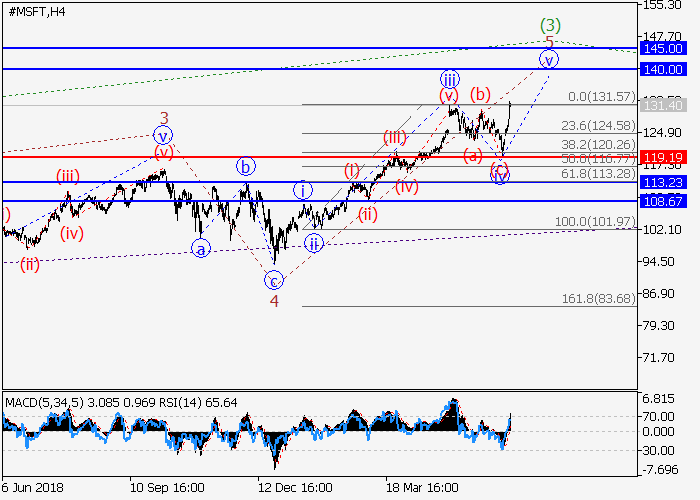Click the circled iii wave marker

(450, 78)
